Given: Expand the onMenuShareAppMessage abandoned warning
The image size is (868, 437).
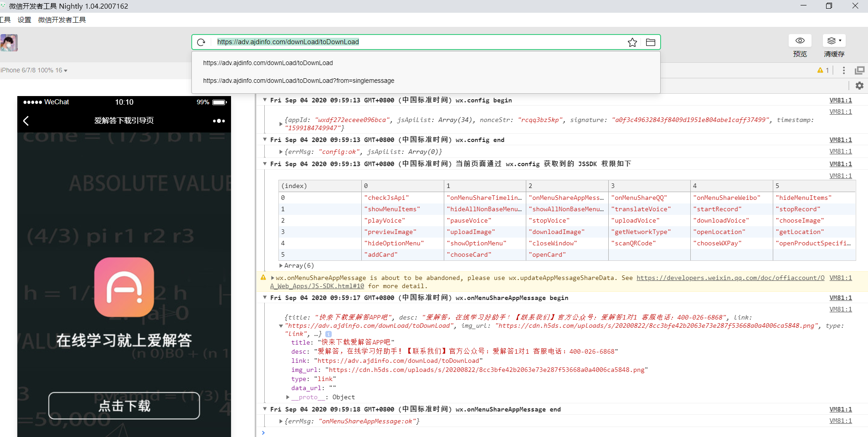Looking at the screenshot, I should pyautogui.click(x=272, y=278).
